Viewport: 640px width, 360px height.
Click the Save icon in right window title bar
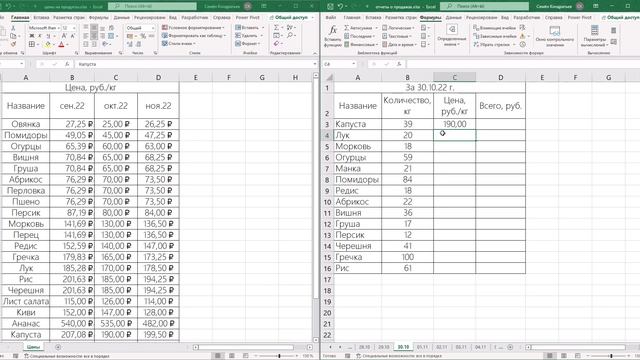pos(330,6)
